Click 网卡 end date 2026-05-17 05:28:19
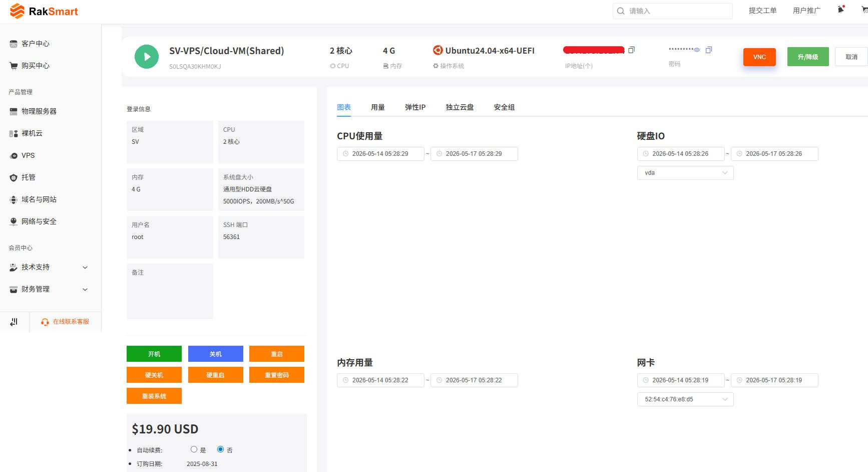This screenshot has height=472, width=868. click(x=774, y=380)
